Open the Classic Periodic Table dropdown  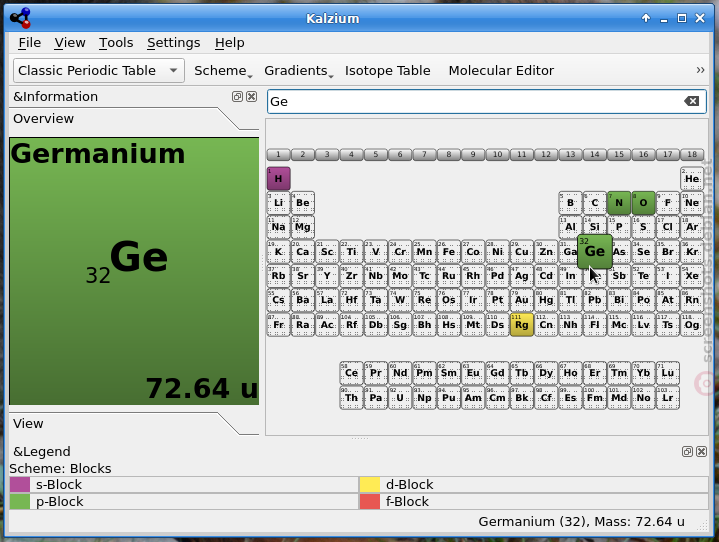pyautogui.click(x=99, y=71)
